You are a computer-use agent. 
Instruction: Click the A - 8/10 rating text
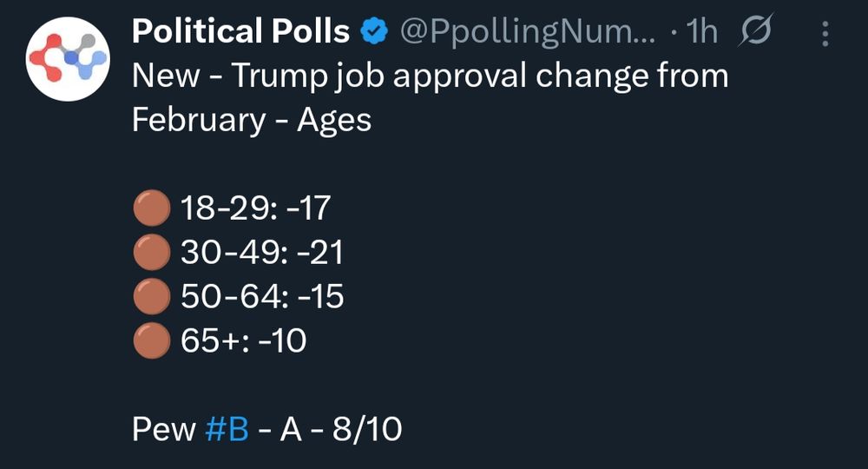click(341, 429)
